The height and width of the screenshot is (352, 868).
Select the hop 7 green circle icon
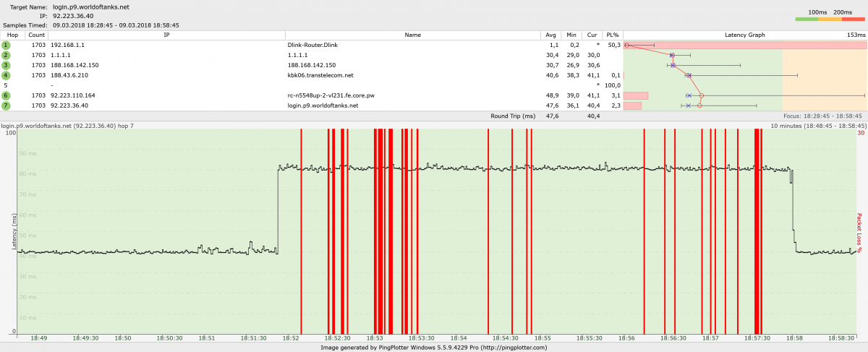point(6,106)
